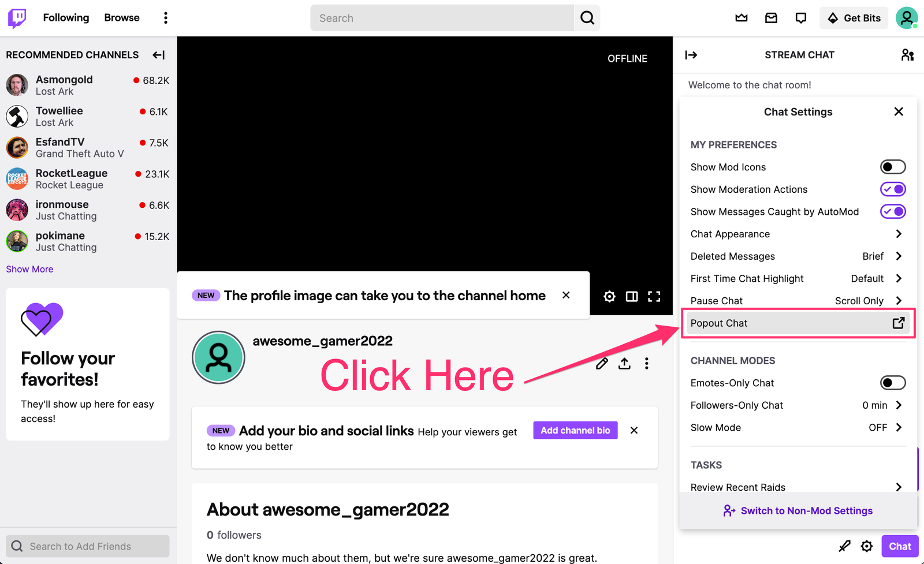This screenshot has width=924, height=564.
Task: Switch to the Following page
Action: click(66, 17)
